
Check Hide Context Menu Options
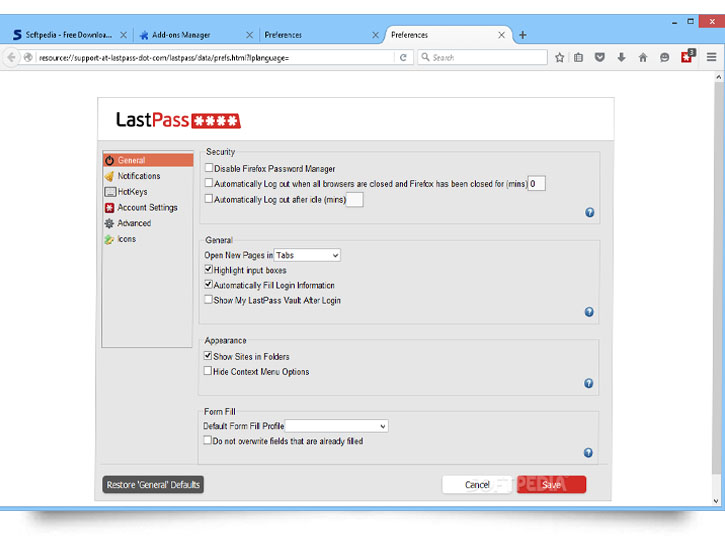[208, 371]
